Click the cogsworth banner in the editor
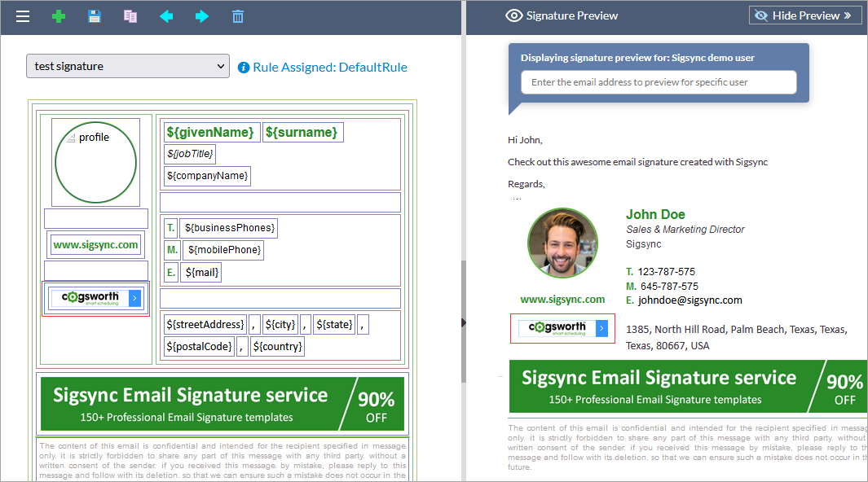This screenshot has width=868, height=482. point(95,298)
